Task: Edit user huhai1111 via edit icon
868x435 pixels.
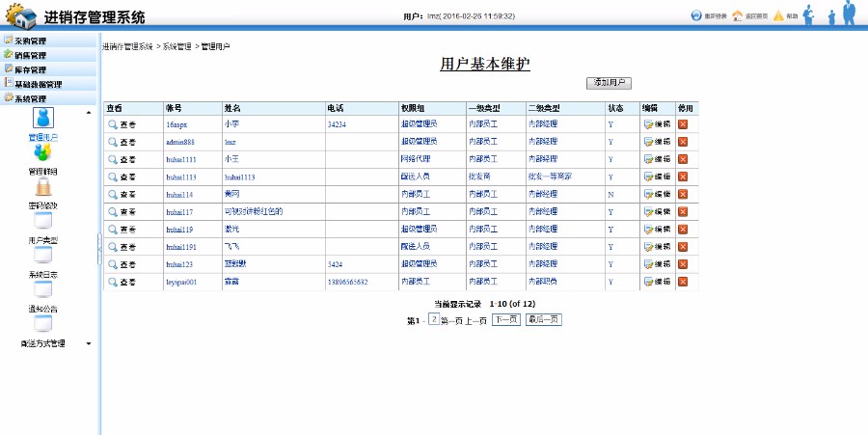Action: (x=648, y=159)
